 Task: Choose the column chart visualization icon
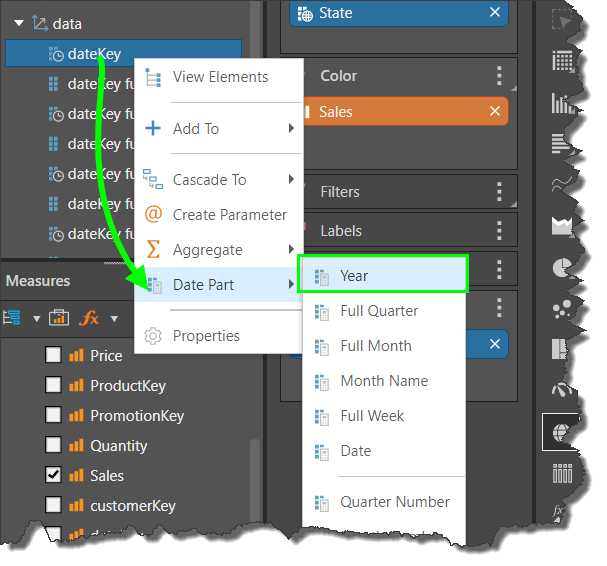(x=563, y=103)
